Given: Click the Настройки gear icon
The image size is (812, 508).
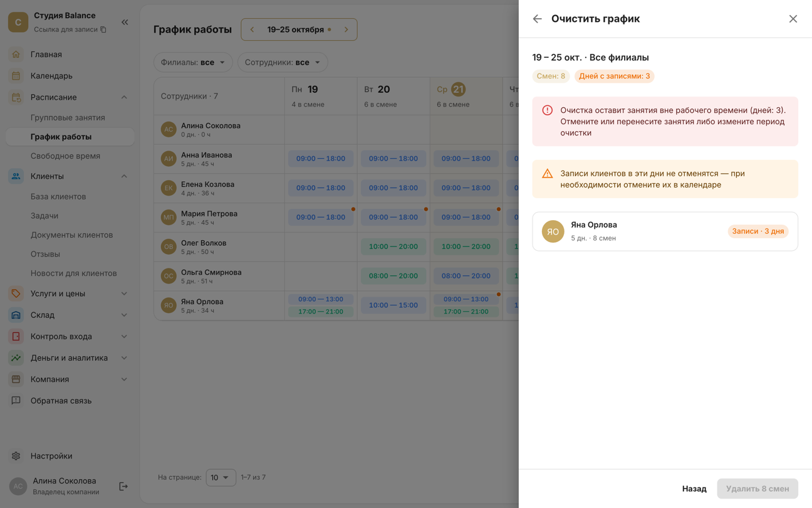Looking at the screenshot, I should pos(16,456).
